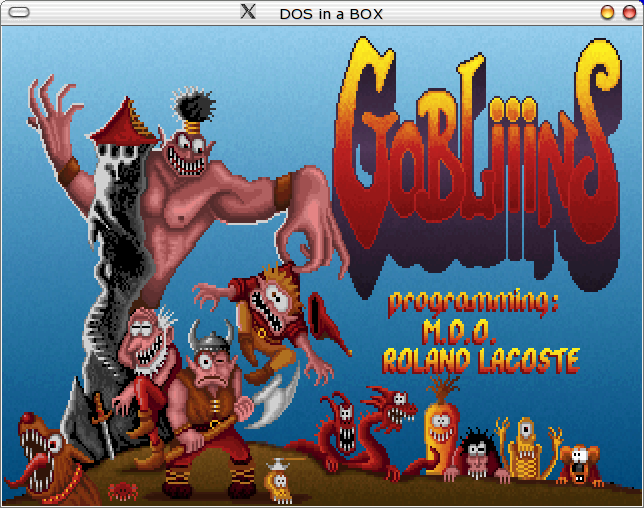644x508 pixels.
Task: Click the orange minimize button in the title bar
Action: (x=607, y=12)
